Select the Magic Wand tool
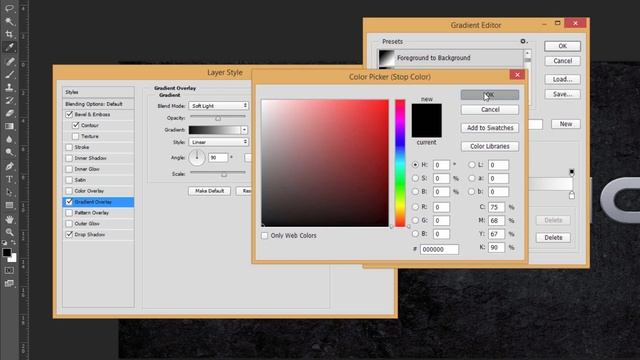Viewport: 640px width, 360px height. 9,21
